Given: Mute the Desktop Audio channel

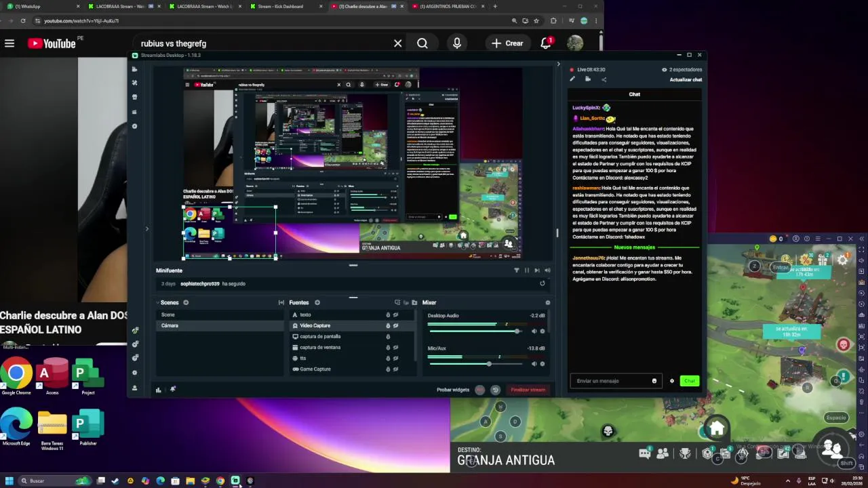Looking at the screenshot, I should point(534,331).
